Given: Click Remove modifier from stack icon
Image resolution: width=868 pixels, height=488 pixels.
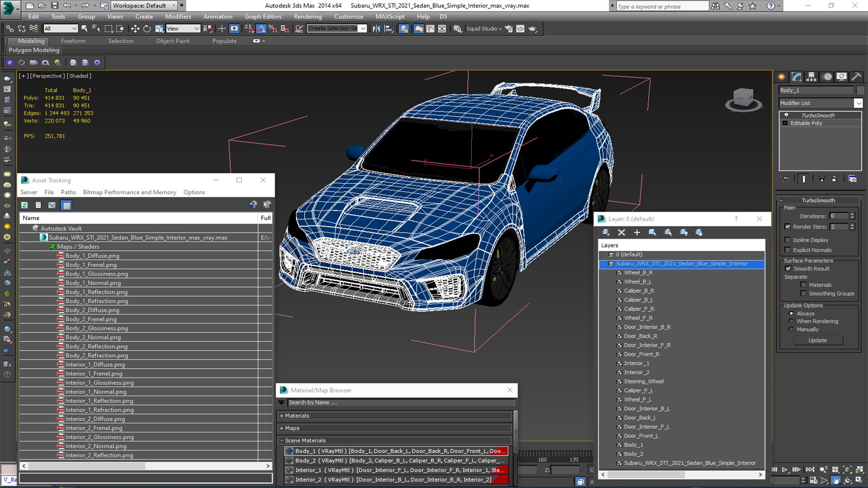Looking at the screenshot, I should tap(834, 179).
